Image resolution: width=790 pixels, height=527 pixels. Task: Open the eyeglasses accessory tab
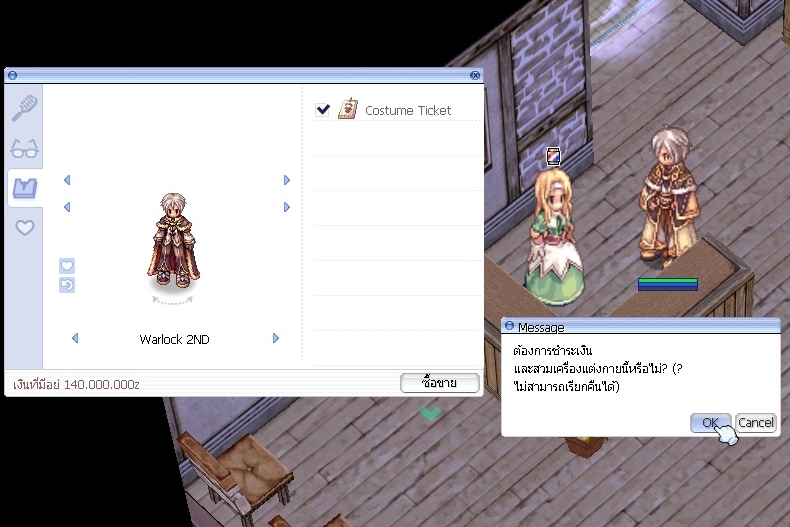click(25, 149)
